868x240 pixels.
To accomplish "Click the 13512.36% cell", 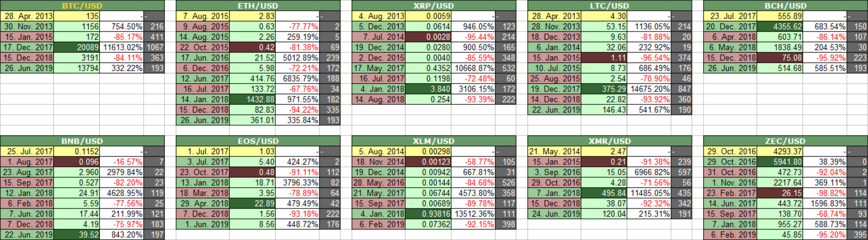I will tap(474, 214).
